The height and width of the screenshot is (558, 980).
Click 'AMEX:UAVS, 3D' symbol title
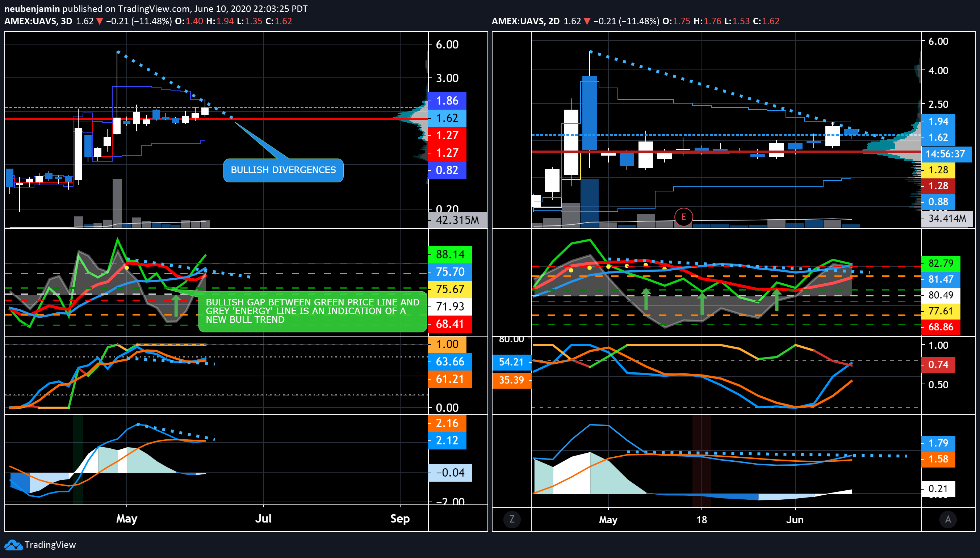coord(38,21)
